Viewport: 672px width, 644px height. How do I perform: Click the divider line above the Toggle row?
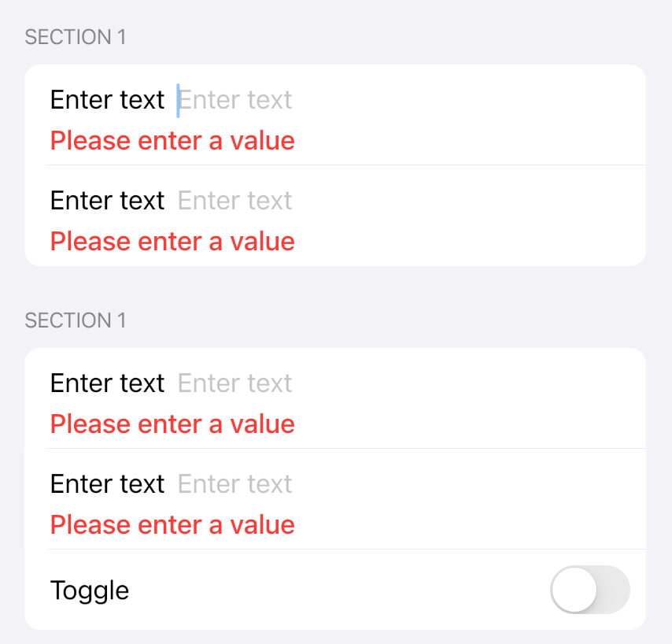pyautogui.click(x=347, y=549)
